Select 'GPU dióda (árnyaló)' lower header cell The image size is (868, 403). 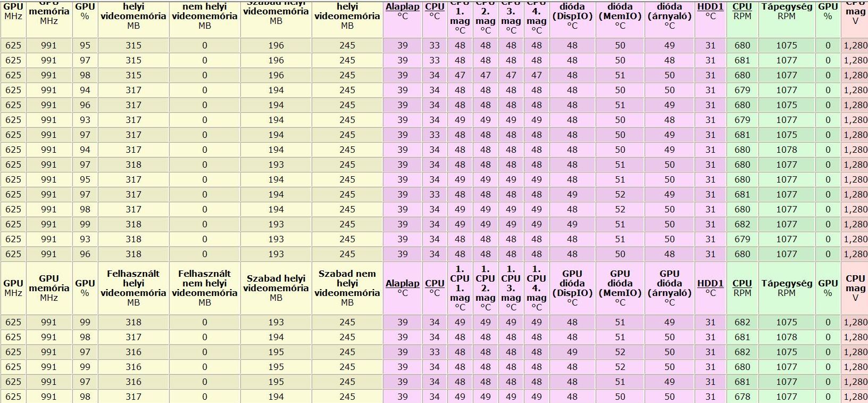click(670, 288)
